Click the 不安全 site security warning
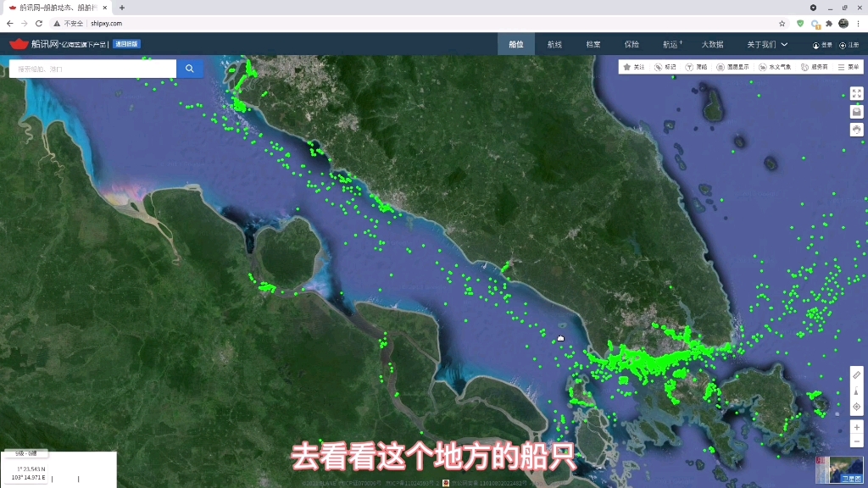The image size is (868, 488). pyautogui.click(x=69, y=23)
